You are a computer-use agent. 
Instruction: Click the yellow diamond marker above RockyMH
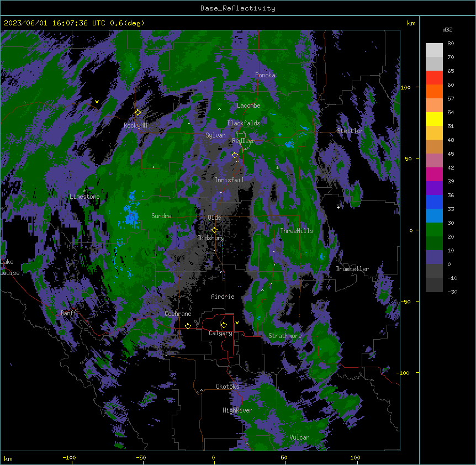[x=137, y=113]
